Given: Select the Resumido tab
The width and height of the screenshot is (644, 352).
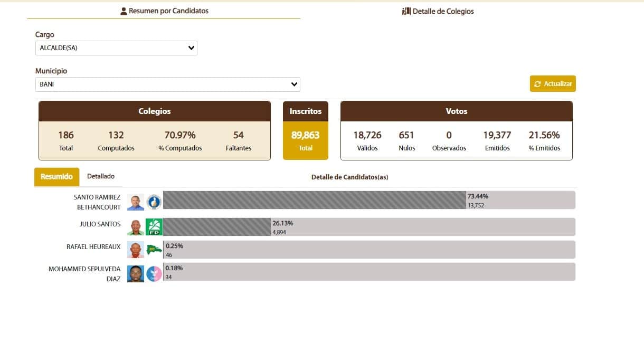Looking at the screenshot, I should click(x=56, y=177).
